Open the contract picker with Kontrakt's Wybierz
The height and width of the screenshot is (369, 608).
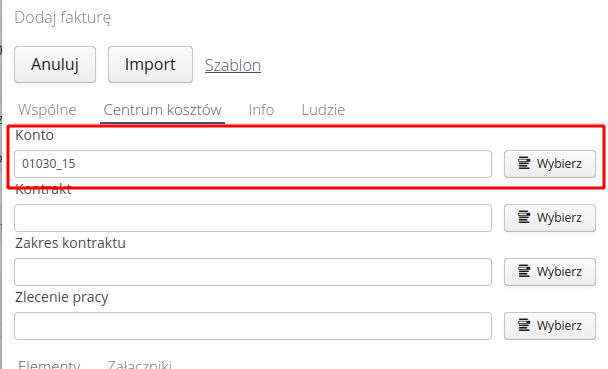tap(550, 218)
